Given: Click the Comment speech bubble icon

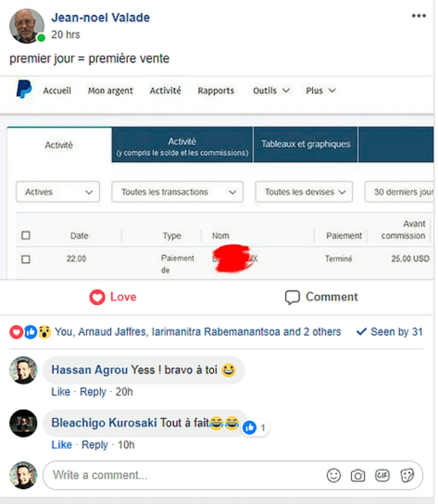Looking at the screenshot, I should [292, 297].
